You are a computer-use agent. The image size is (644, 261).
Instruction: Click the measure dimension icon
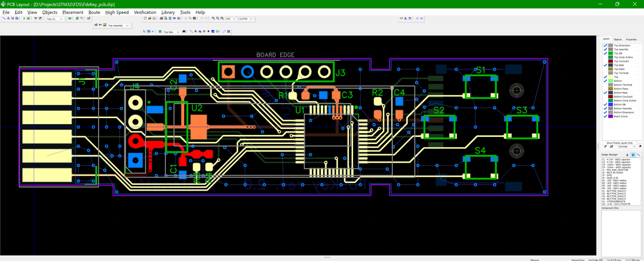pos(224,32)
